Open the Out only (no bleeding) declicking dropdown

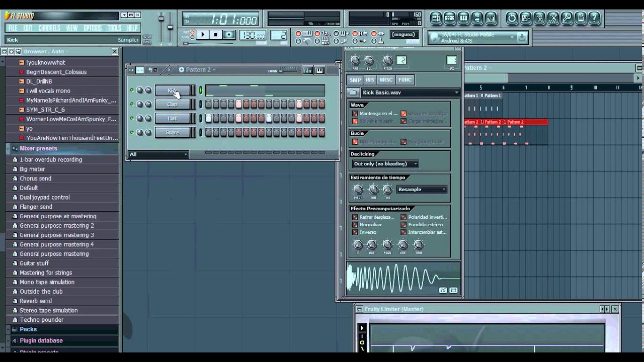point(385,164)
